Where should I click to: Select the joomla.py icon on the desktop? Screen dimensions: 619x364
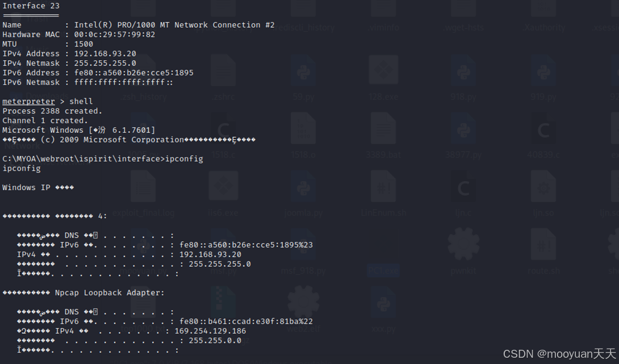303,187
